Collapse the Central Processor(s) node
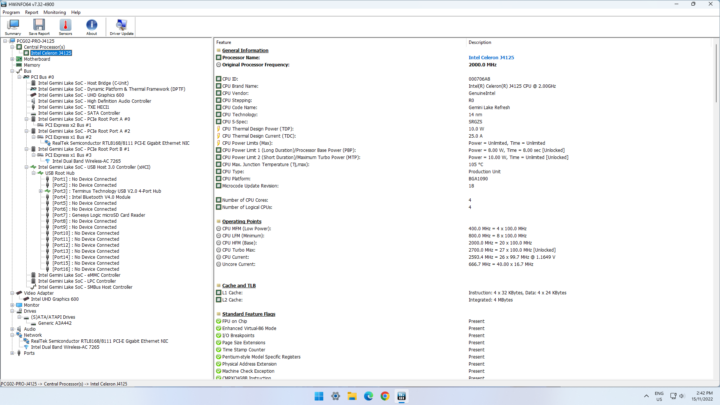Viewport: 720px width, 405px height. pos(12,47)
